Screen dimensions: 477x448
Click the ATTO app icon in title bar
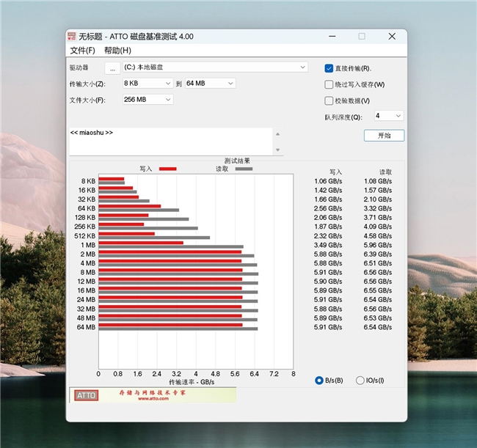(x=72, y=37)
